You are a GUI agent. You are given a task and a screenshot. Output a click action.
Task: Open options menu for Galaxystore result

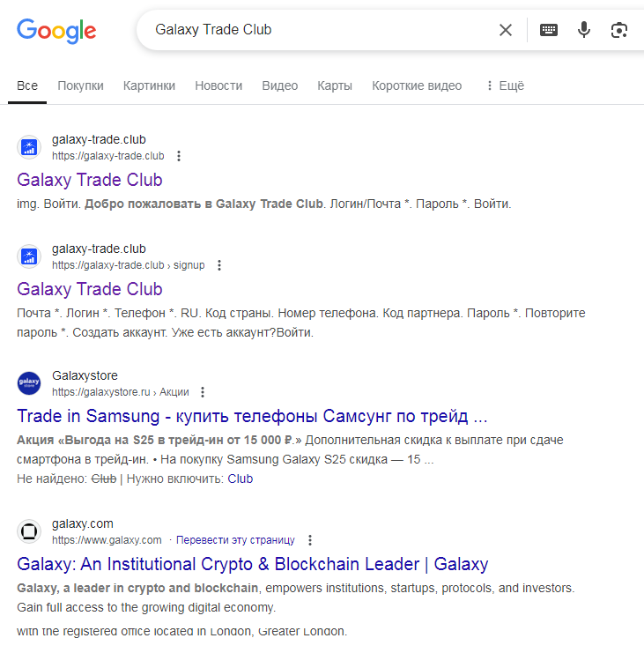point(203,392)
